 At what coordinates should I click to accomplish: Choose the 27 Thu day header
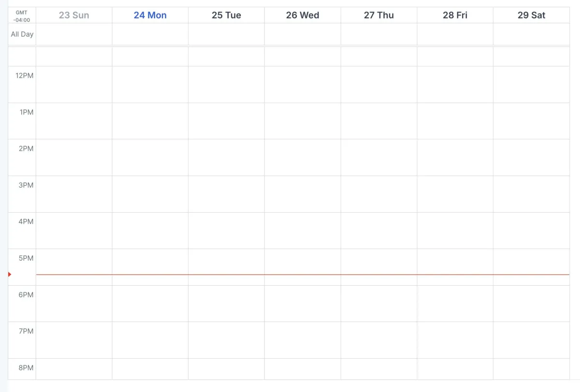(379, 15)
